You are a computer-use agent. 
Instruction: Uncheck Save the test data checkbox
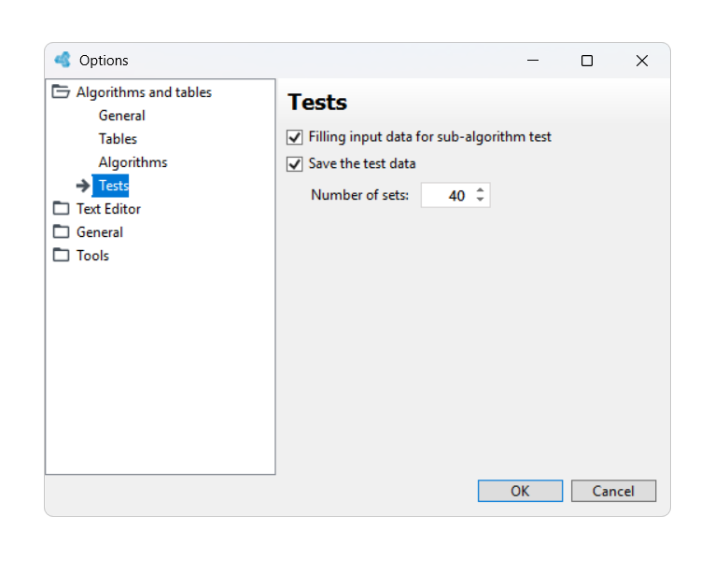(x=294, y=164)
